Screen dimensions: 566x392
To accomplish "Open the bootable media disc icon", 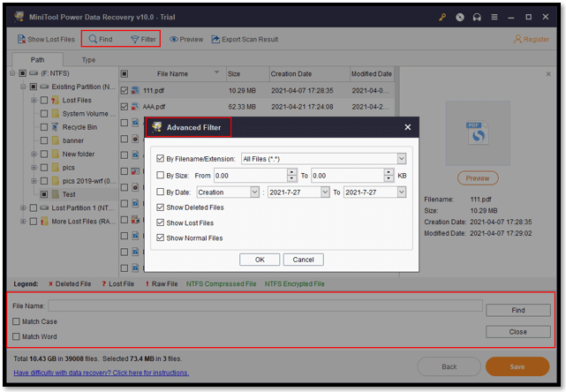I will [x=459, y=17].
